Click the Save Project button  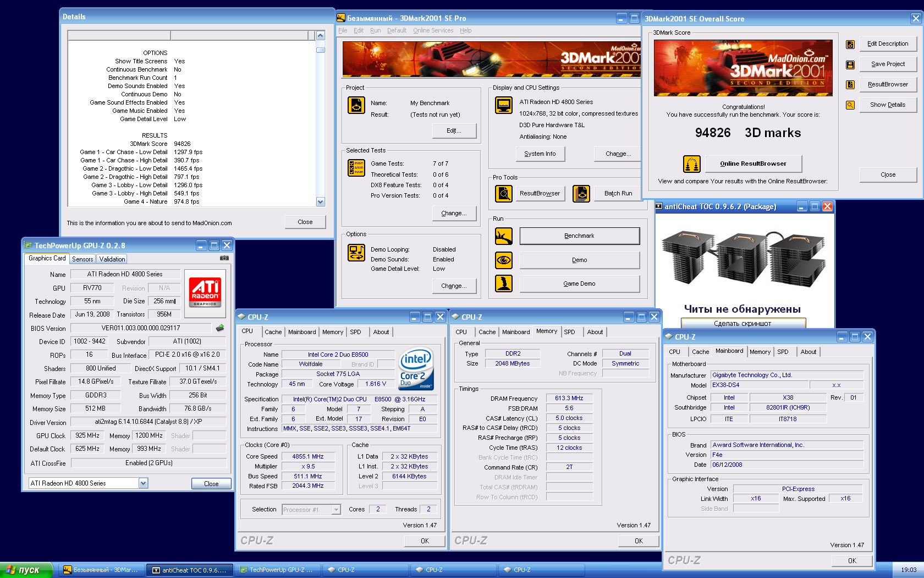[x=888, y=64]
